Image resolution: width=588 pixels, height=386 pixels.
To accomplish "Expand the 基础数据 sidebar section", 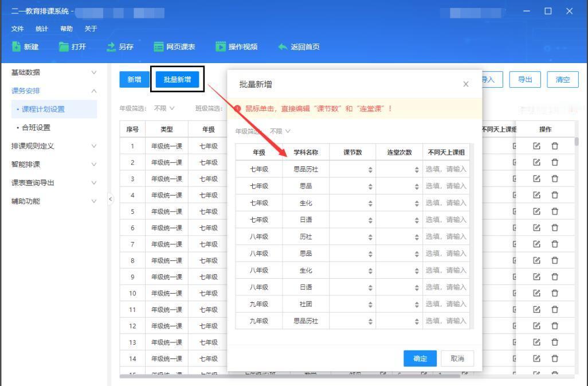I will [94, 72].
